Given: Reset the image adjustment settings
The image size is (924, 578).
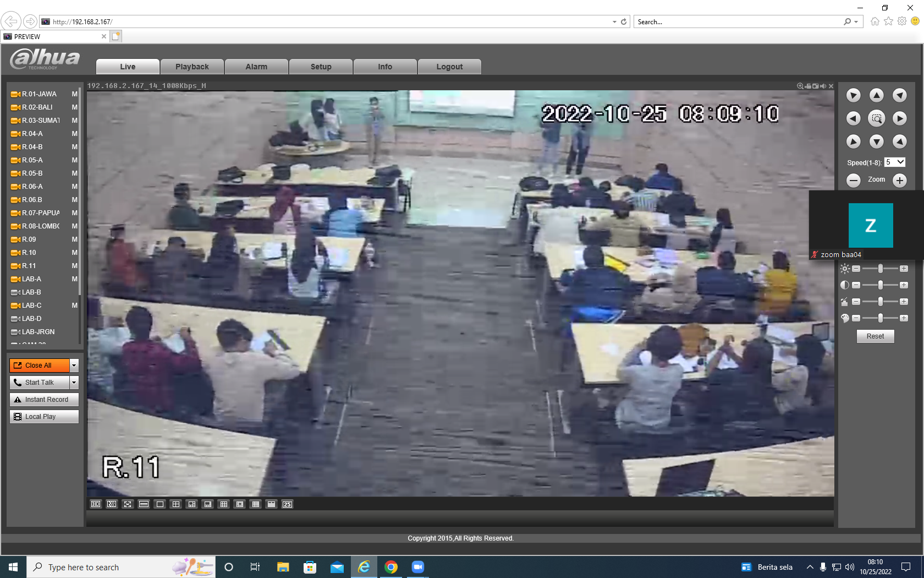Looking at the screenshot, I should point(875,336).
